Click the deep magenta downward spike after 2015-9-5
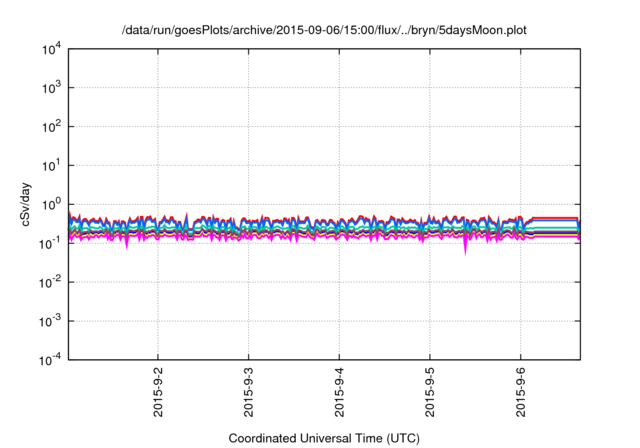The width and height of the screenshot is (640, 448). click(x=465, y=246)
